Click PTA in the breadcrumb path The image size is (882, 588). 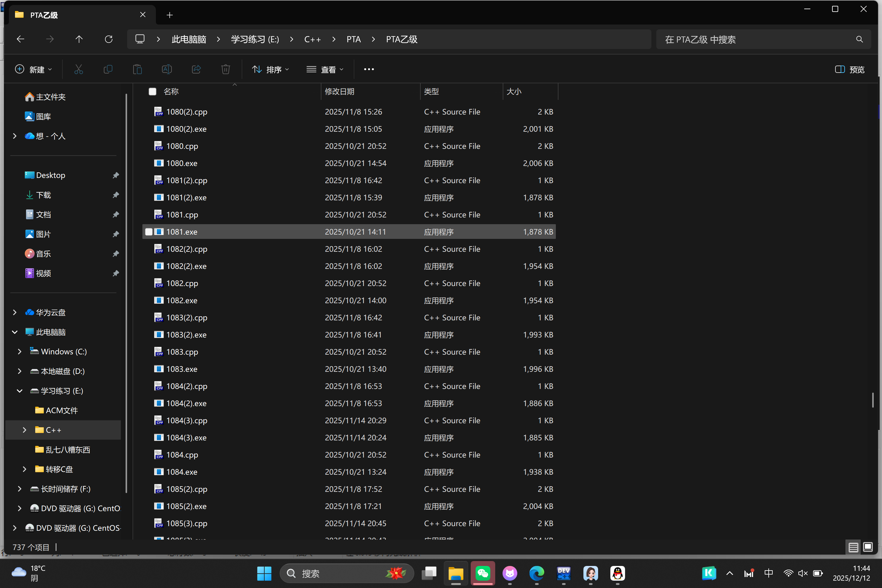pos(353,40)
